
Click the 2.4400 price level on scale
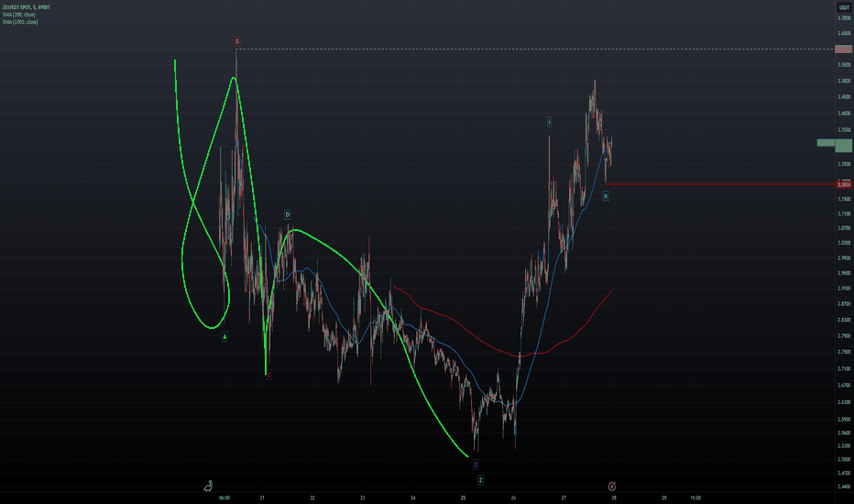844,487
